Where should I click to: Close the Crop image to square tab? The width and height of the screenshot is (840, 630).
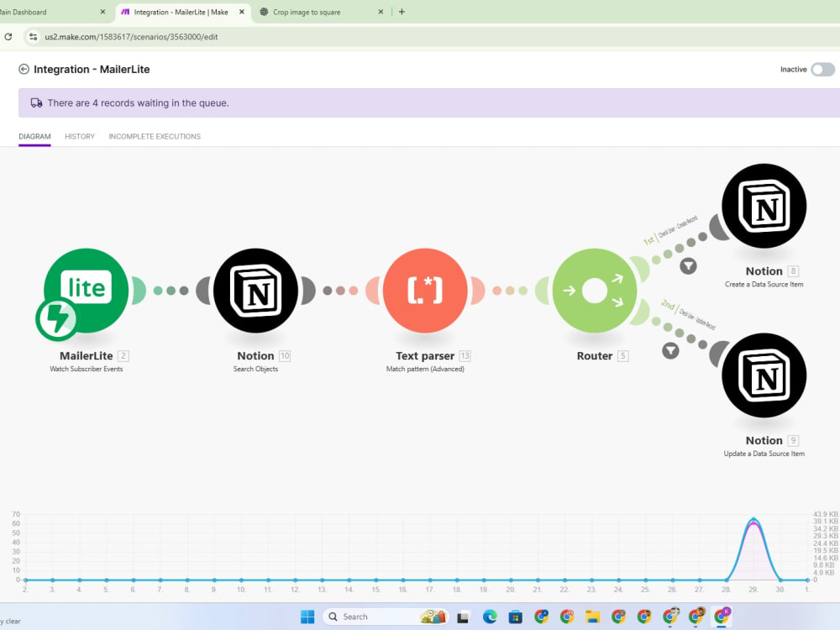(381, 12)
